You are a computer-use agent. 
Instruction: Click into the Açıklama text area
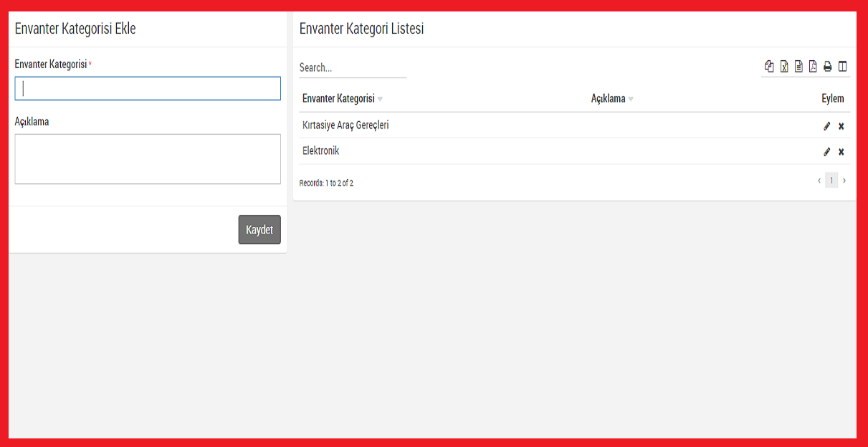[x=148, y=159]
